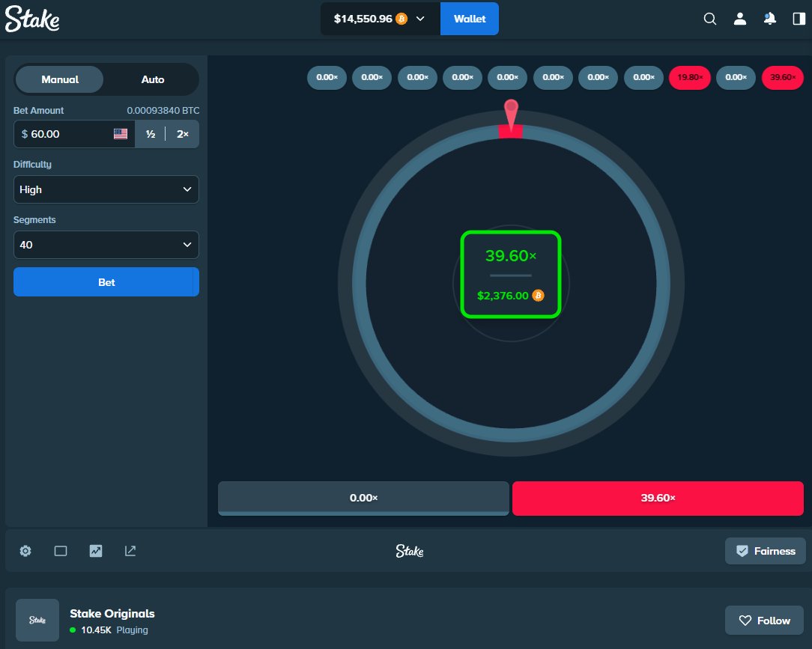Double the bet with the 2× button

coord(182,134)
